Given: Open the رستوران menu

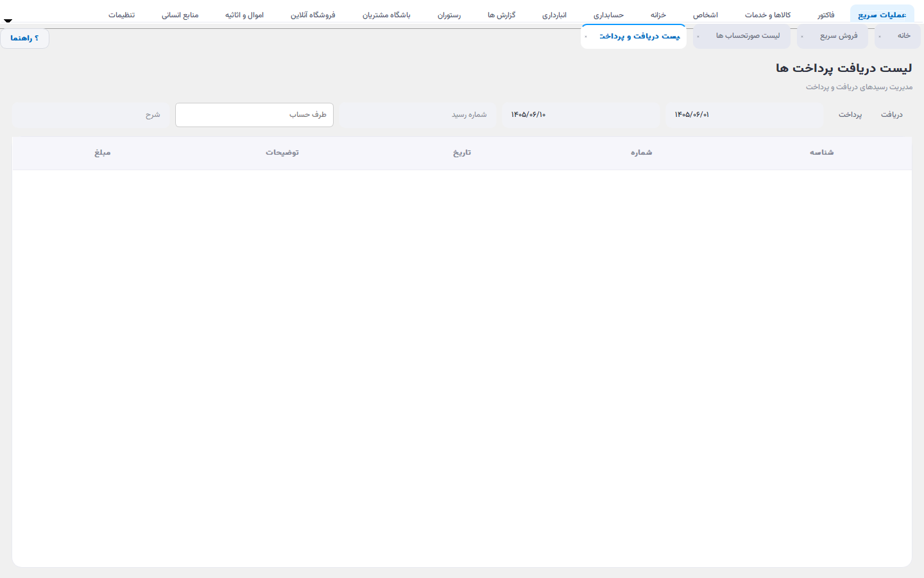Looking at the screenshot, I should point(449,15).
